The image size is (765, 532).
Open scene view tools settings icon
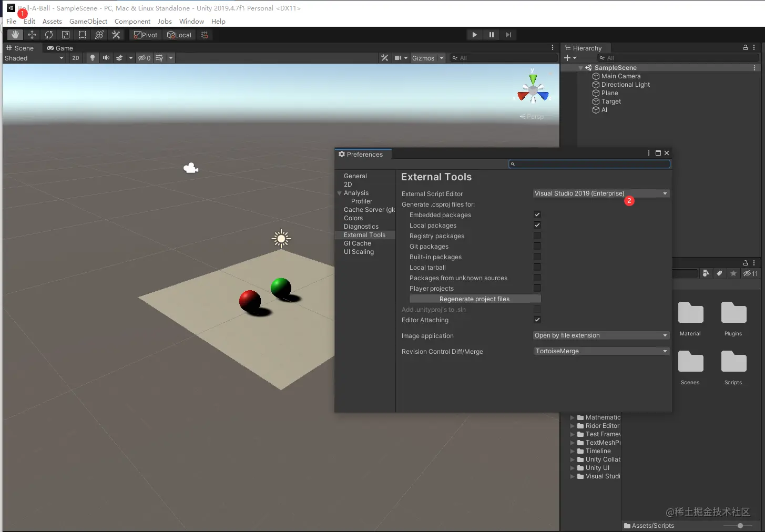385,58
